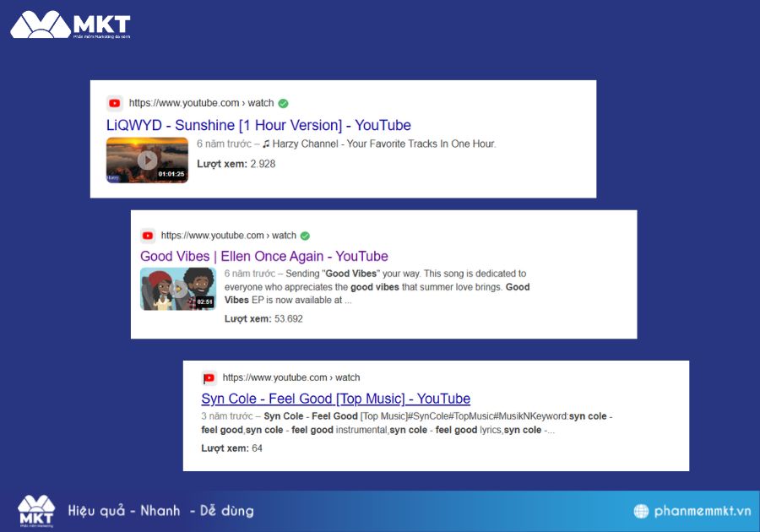
Task: Click the globe icon beside phanmemmkt.vn
Action: (642, 511)
